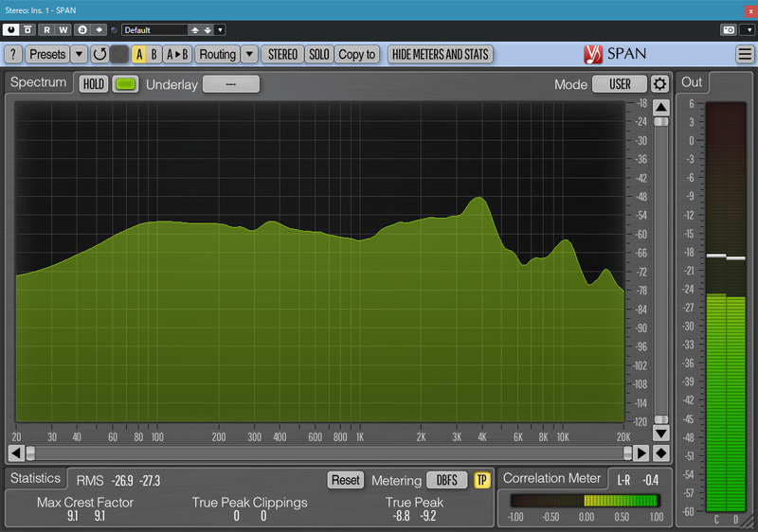Click the True Peak Clippings label
Screen dimensions: 758x532
249,503
